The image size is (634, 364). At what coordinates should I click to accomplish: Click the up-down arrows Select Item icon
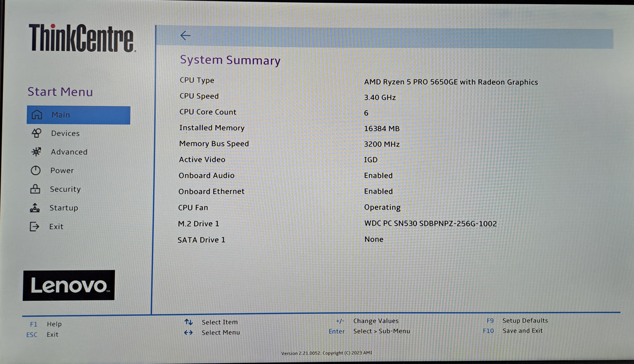pos(188,322)
